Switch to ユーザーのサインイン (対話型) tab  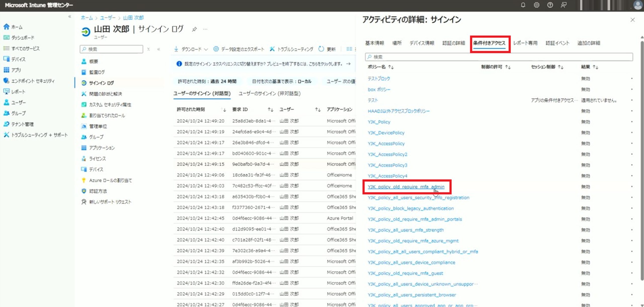tap(202, 94)
